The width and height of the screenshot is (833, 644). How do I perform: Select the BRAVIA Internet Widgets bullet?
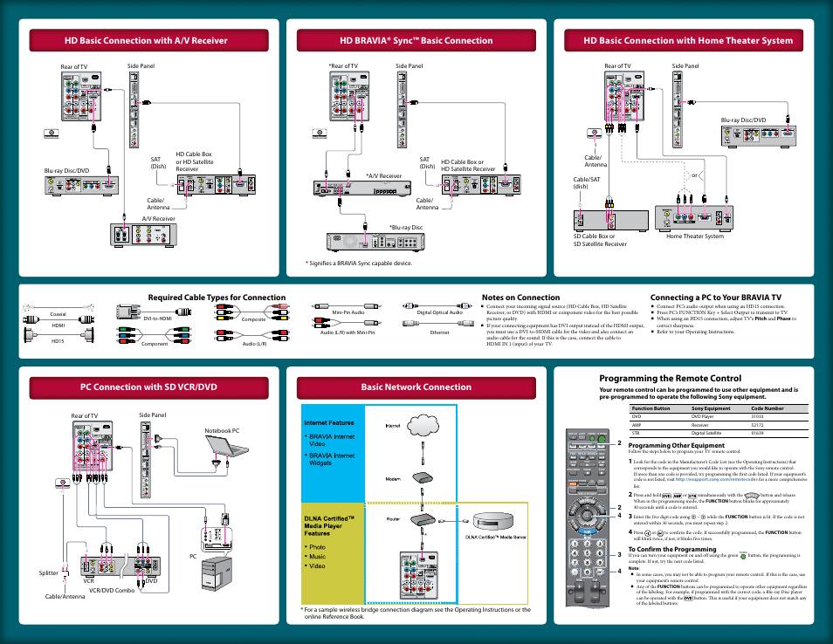tap(332, 459)
